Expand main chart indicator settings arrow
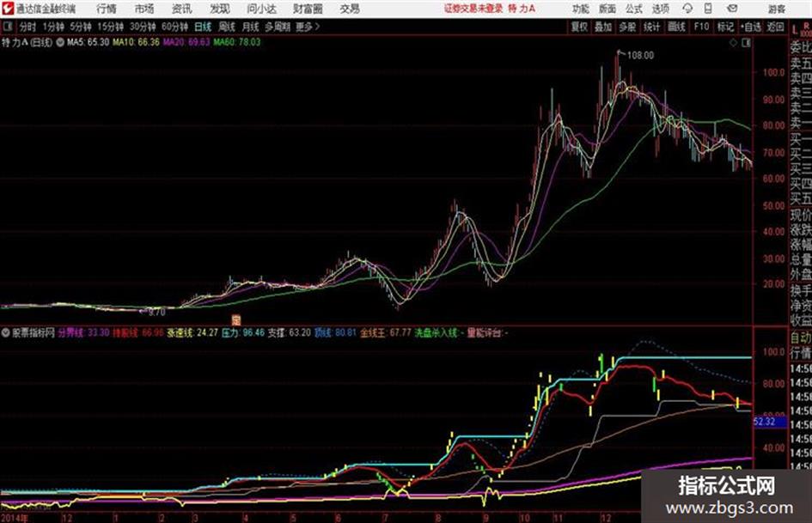 60,42
